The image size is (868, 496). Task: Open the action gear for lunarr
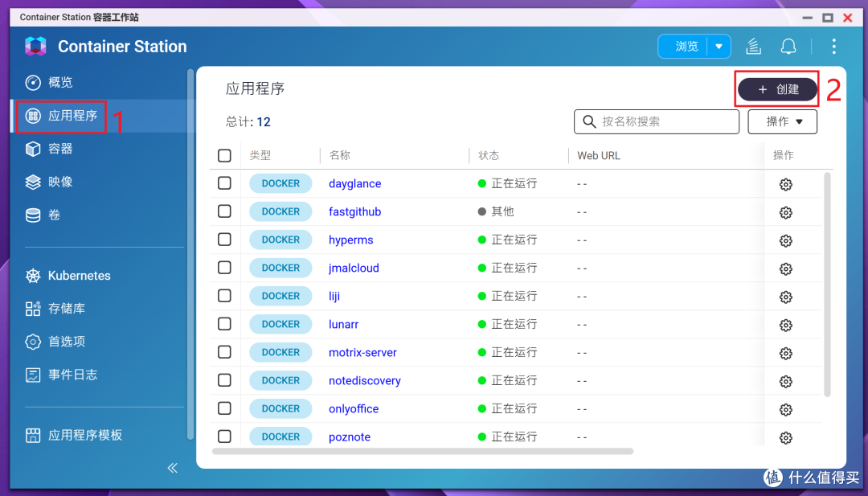pos(785,326)
